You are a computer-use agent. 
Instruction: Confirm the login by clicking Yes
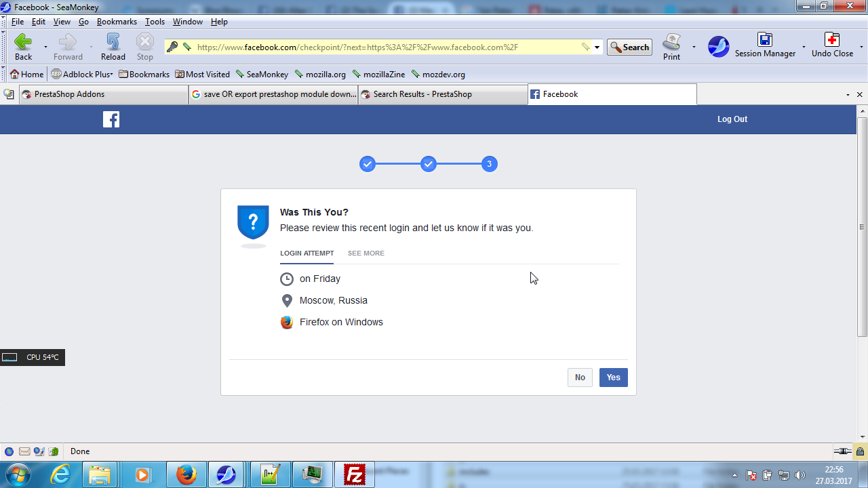pyautogui.click(x=614, y=378)
